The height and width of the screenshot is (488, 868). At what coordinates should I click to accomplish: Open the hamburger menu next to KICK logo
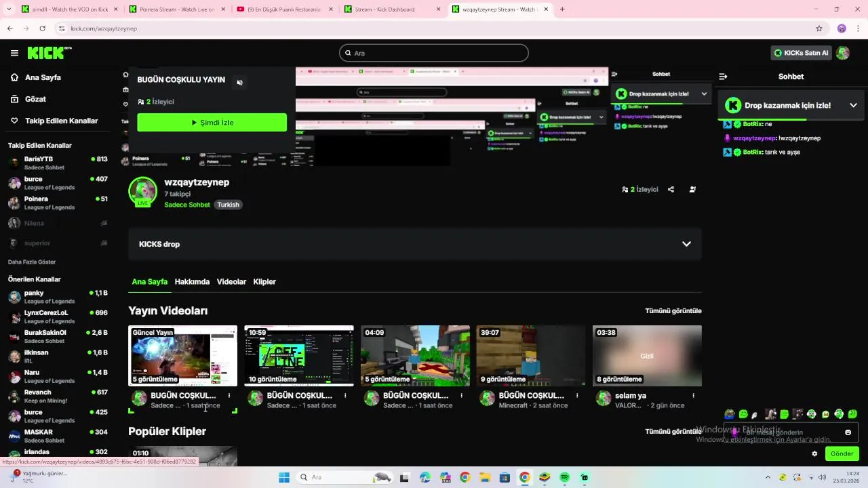click(x=14, y=53)
